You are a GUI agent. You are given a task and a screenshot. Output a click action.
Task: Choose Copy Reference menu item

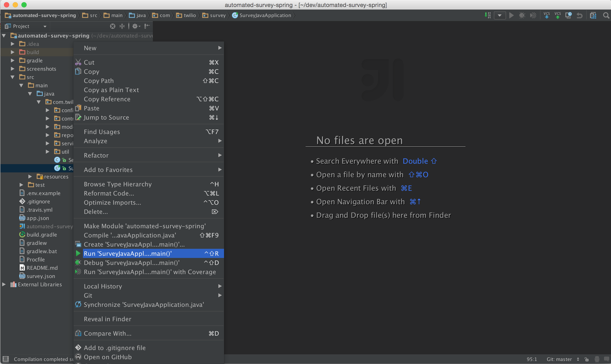[x=149, y=99]
